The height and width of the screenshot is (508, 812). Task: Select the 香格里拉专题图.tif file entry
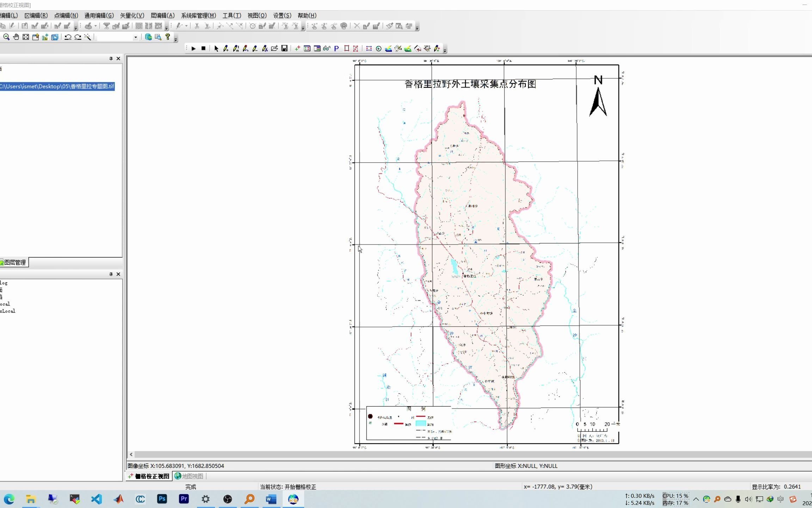(x=57, y=86)
